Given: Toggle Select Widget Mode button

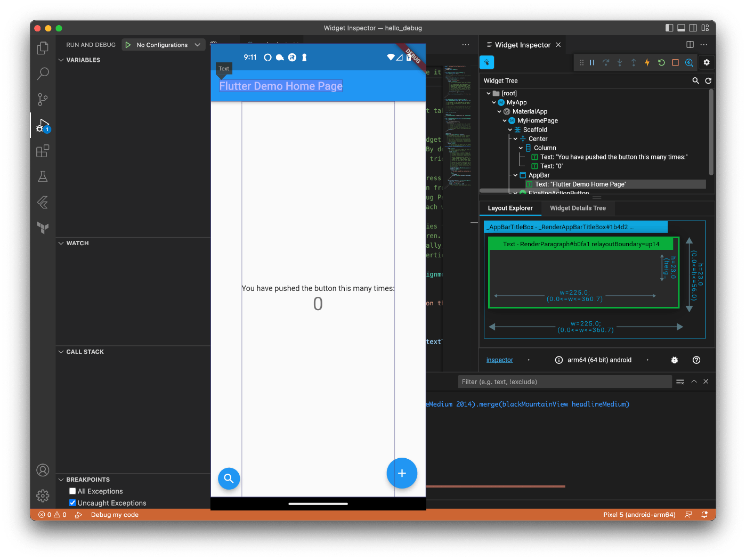Looking at the screenshot, I should 487,62.
